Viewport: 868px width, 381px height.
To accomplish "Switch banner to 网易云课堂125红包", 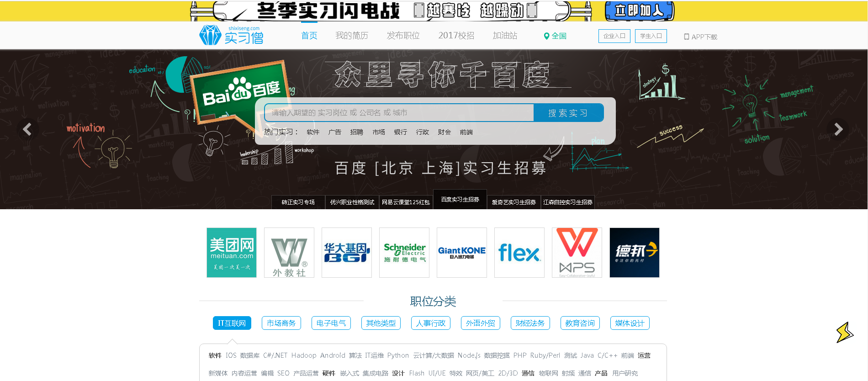I will (x=406, y=202).
